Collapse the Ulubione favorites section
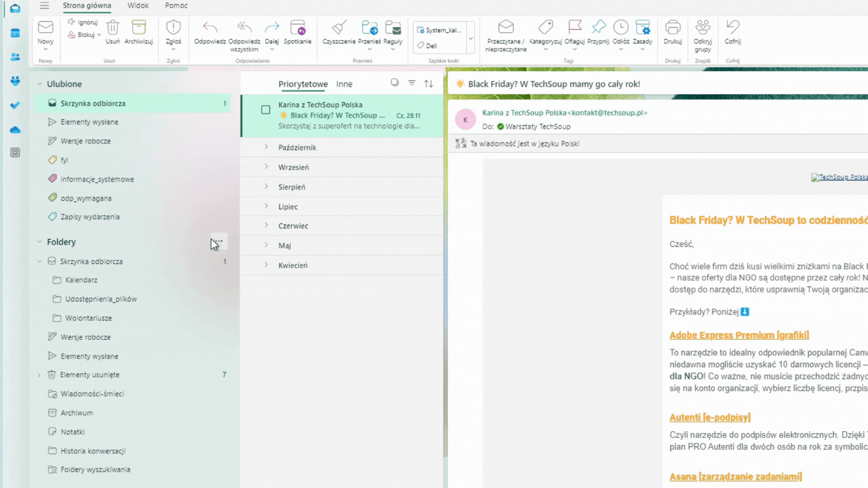Viewport: 868px width, 488px height. [39, 84]
